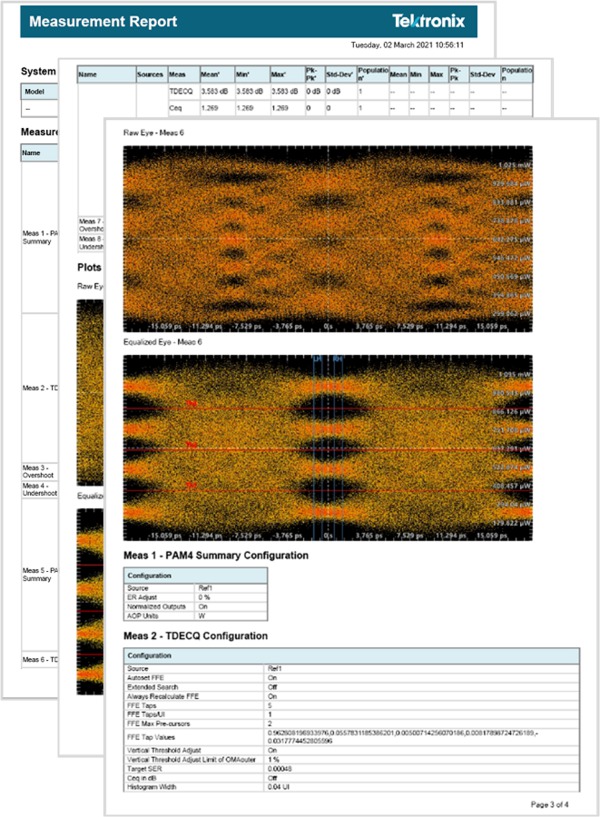The image size is (600, 817).
Task: Select the report date Tuesday, 02 March 2021
Action: pyautogui.click(x=407, y=45)
